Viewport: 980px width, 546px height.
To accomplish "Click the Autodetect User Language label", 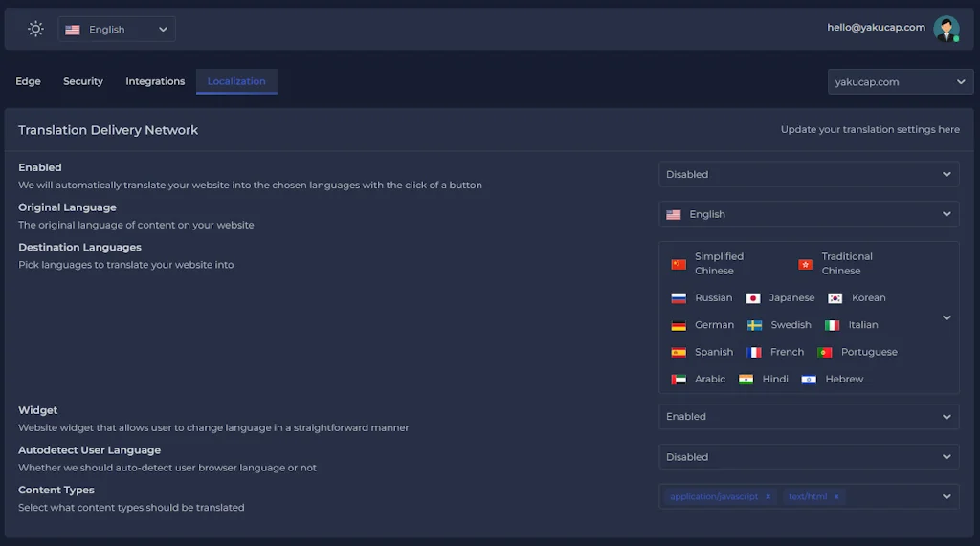I will (89, 449).
